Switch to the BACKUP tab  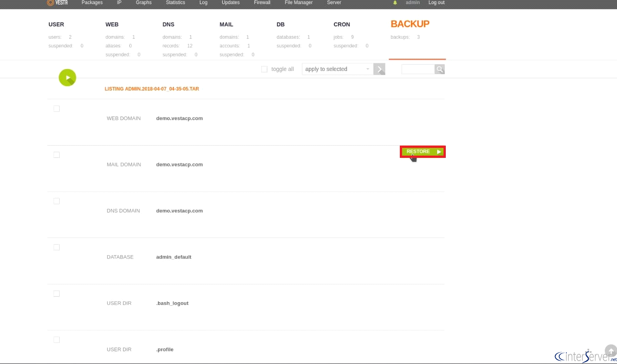(410, 24)
